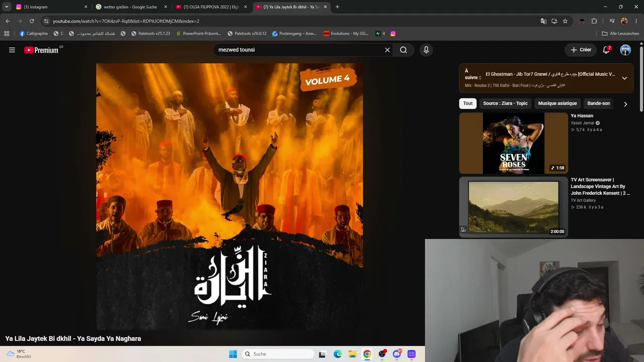Click the Ziara Volume 4 video player

click(229, 196)
